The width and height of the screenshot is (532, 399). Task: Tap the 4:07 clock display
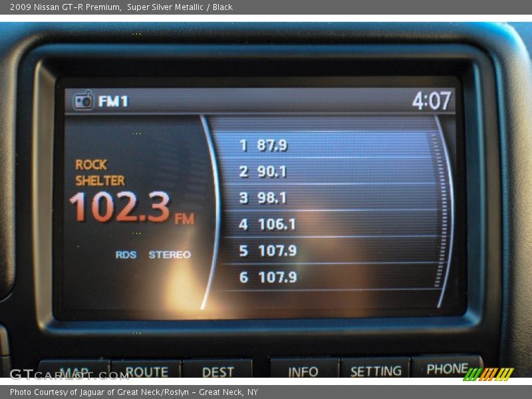pyautogui.click(x=432, y=100)
